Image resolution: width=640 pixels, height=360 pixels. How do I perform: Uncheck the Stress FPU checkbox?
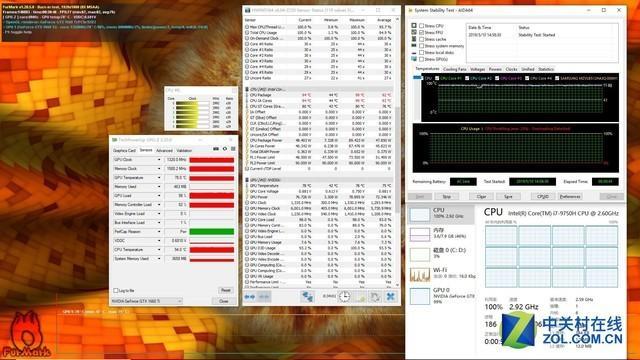(x=422, y=32)
